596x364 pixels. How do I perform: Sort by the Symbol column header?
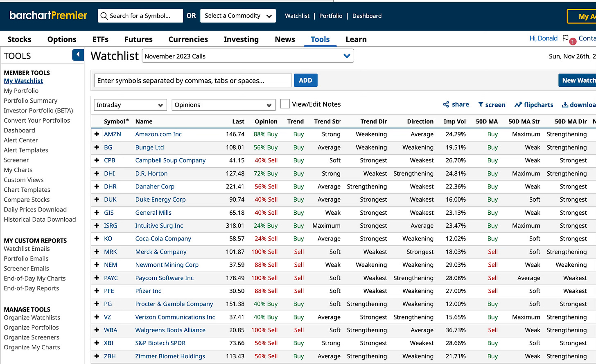[x=116, y=121]
